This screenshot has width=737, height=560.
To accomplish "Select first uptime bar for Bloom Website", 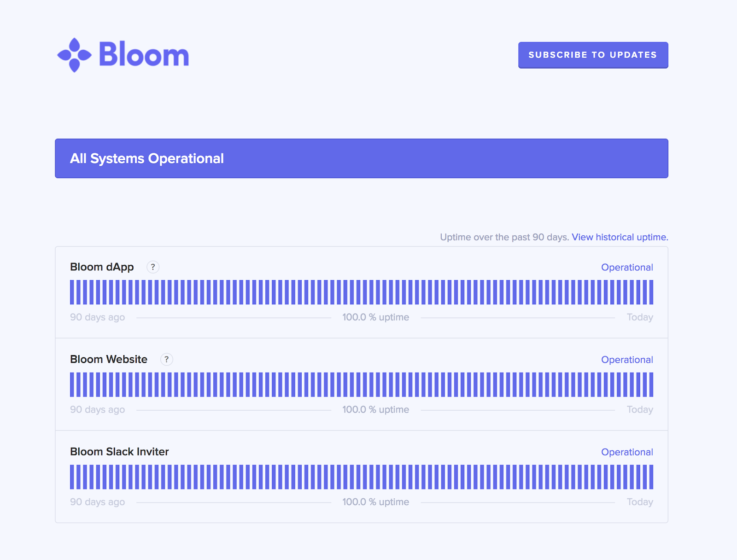I will [72, 385].
